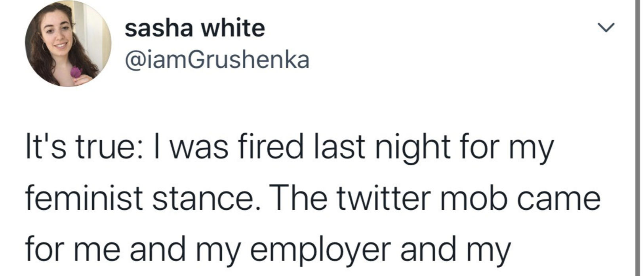Click the tweet's first line "It's true"

75,148
